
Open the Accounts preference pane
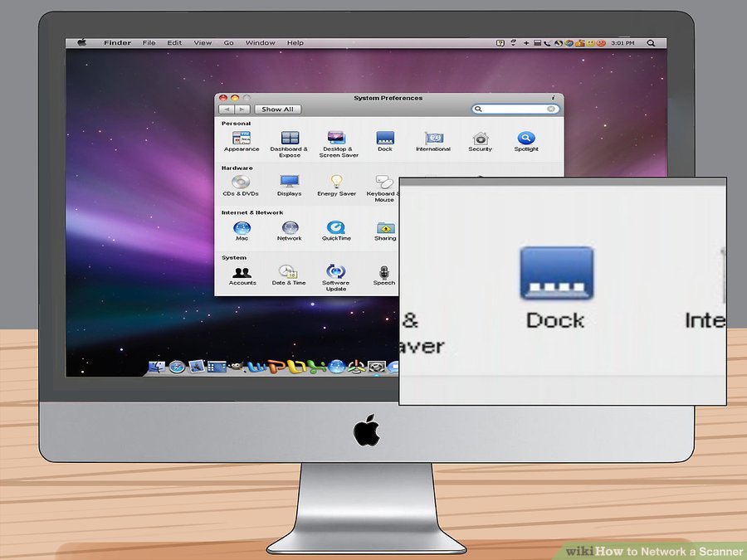coord(242,275)
